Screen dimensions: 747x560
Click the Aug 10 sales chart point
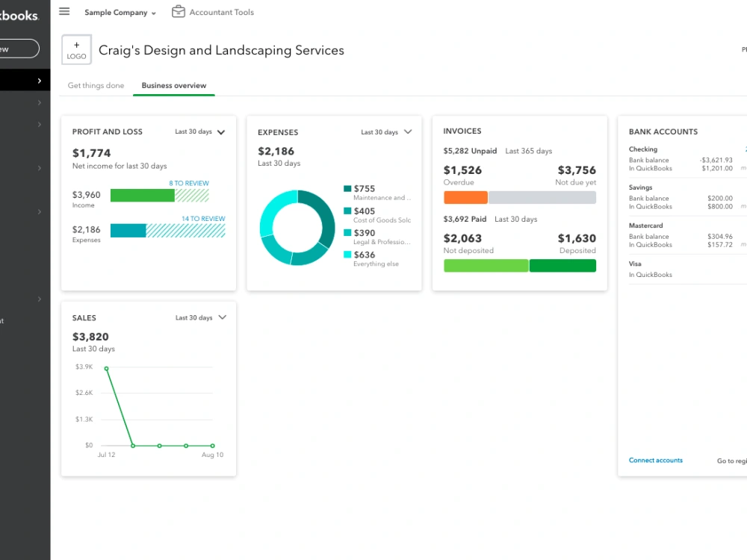tap(212, 446)
